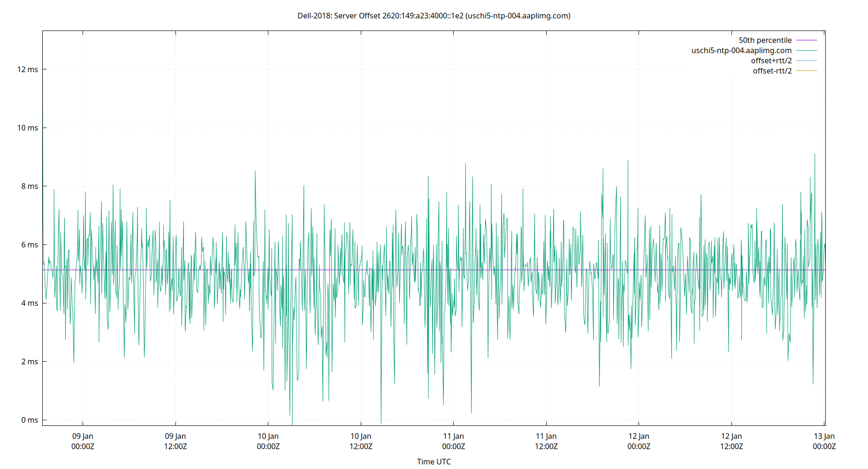The image size is (868, 469).
Task: Click the Time UTC axis label
Action: tap(433, 461)
